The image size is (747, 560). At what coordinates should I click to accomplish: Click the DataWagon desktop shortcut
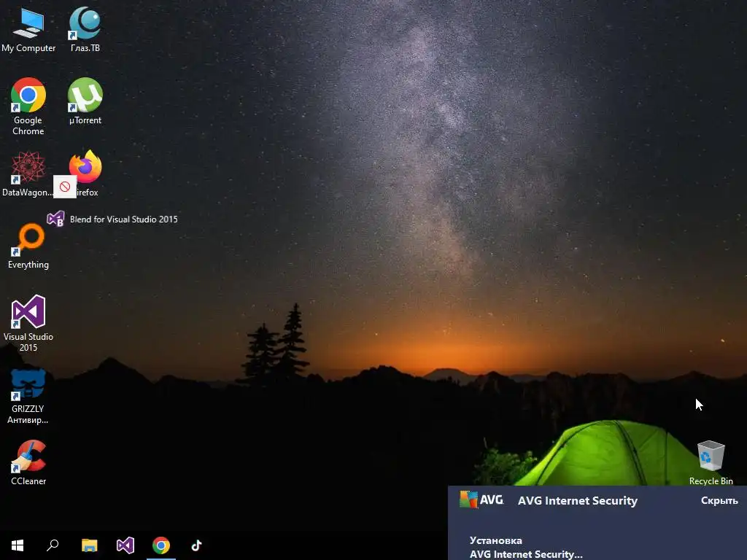coord(27,174)
